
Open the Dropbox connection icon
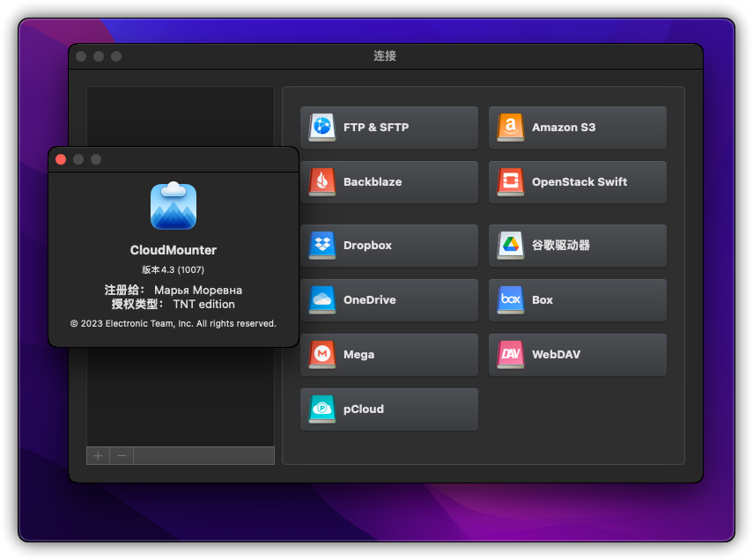(x=321, y=246)
